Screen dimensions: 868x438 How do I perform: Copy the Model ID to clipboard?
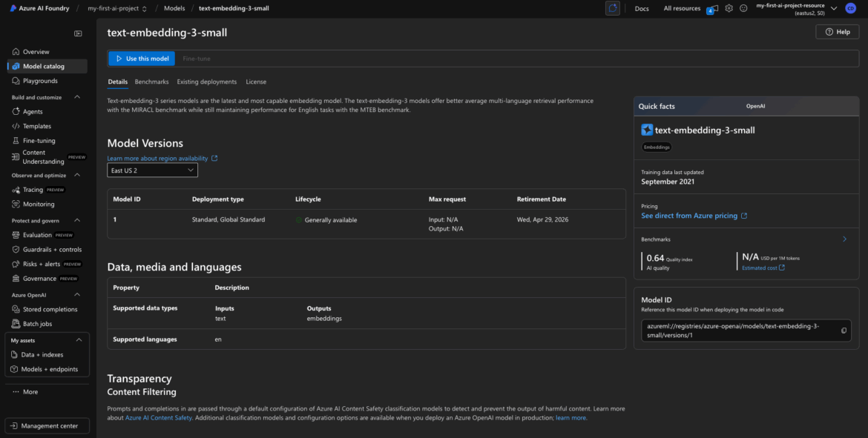coord(844,331)
